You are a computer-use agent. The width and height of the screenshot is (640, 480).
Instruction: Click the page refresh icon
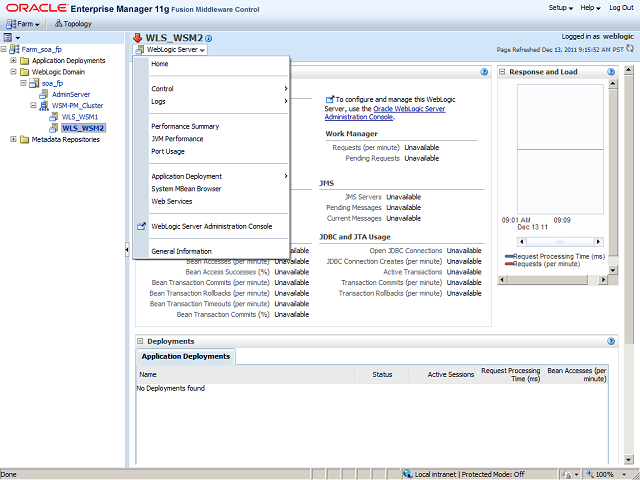pos(630,49)
